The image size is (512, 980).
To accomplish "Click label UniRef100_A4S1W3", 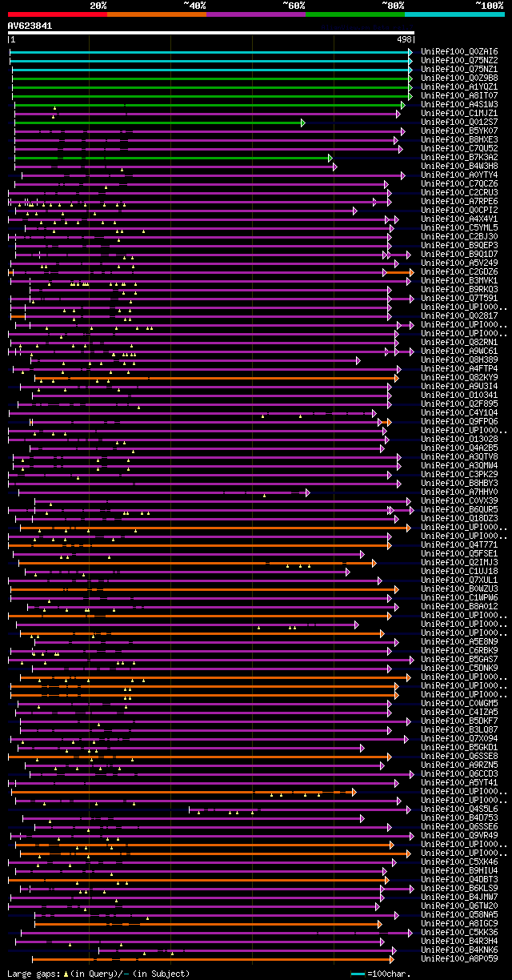I will point(459,104).
